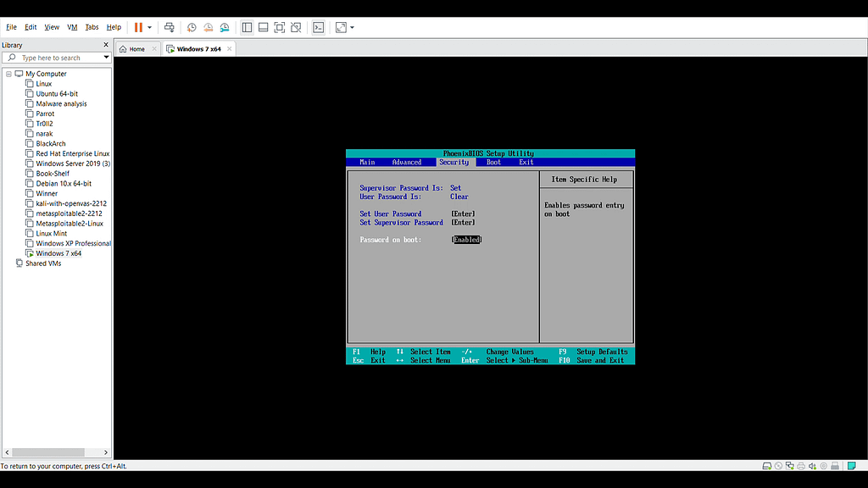Select Windows 7 x64 in library
The image size is (868, 488).
pos(58,252)
